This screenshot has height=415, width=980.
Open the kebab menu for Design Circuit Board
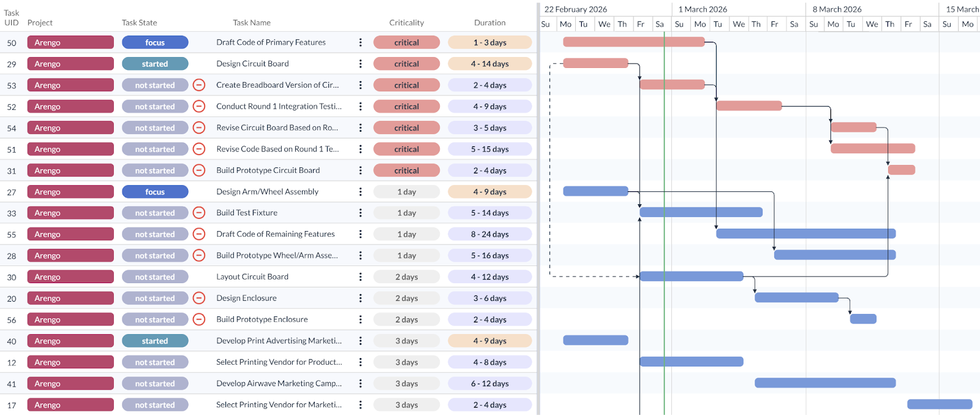point(360,64)
